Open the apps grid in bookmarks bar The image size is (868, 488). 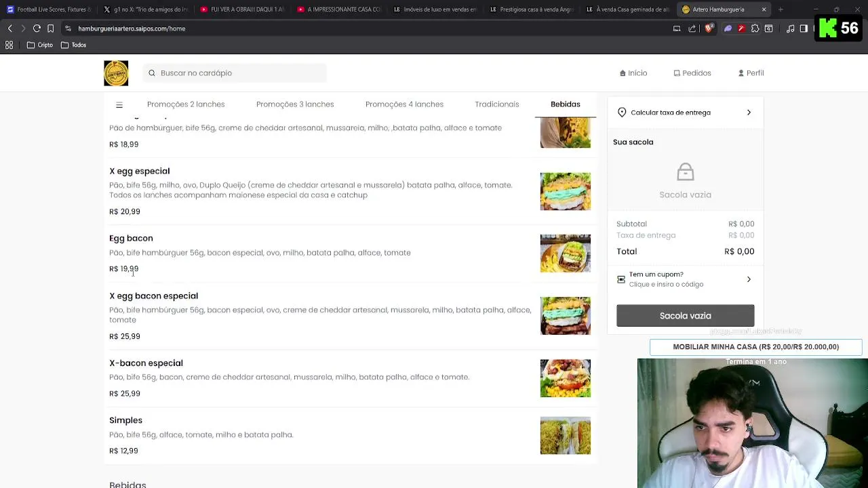pyautogui.click(x=9, y=45)
